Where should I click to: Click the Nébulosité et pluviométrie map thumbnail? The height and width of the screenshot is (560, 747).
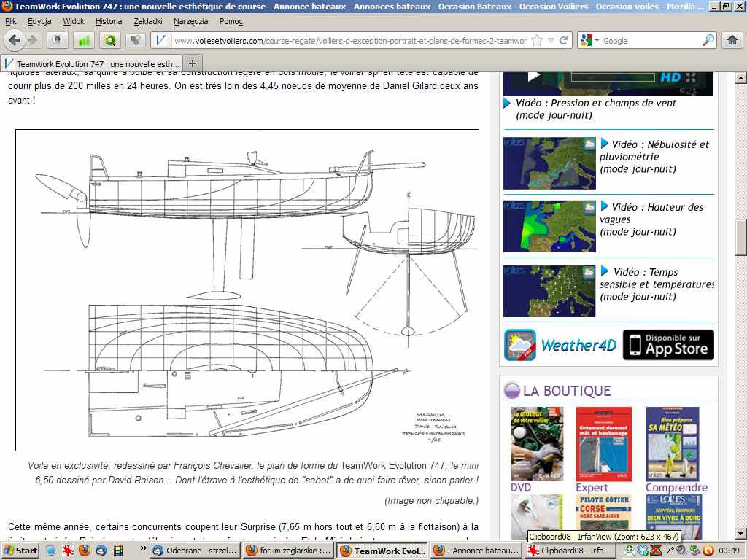[549, 163]
